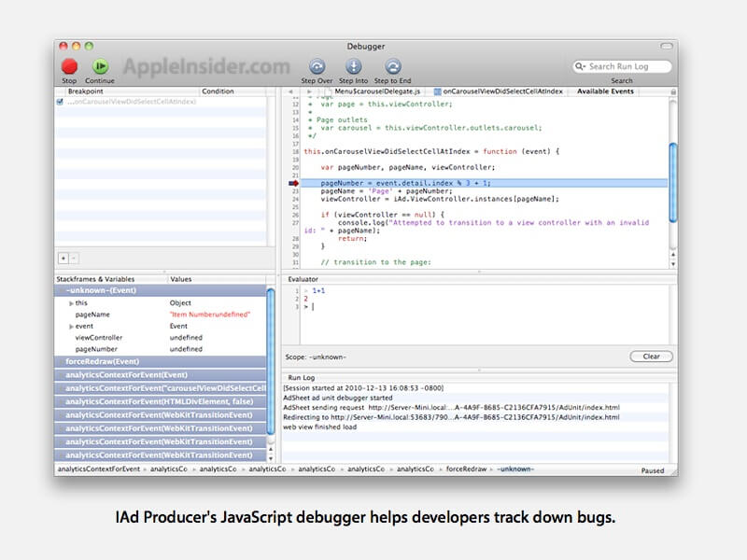
Task: Click the 'web view finished load' log line
Action: coord(319,427)
